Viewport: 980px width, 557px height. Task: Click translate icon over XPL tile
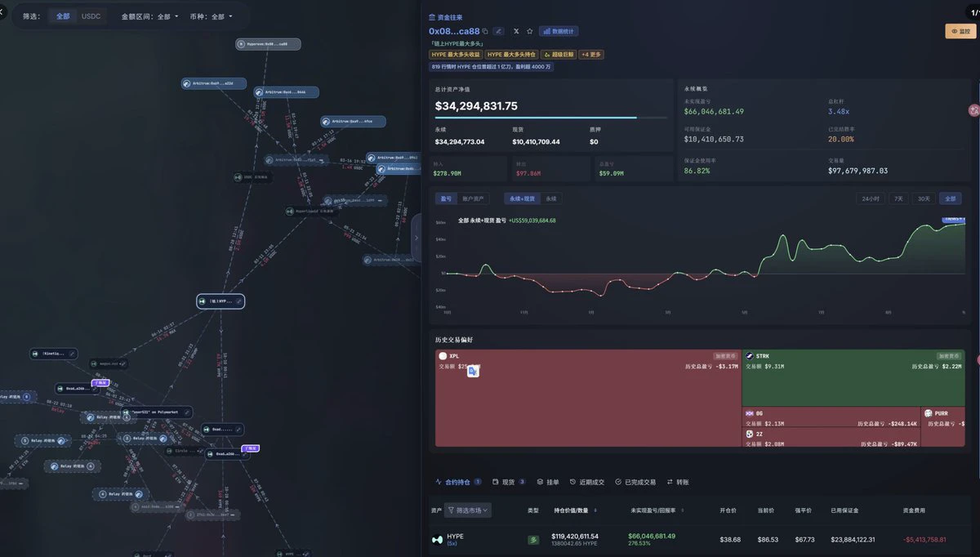[472, 371]
